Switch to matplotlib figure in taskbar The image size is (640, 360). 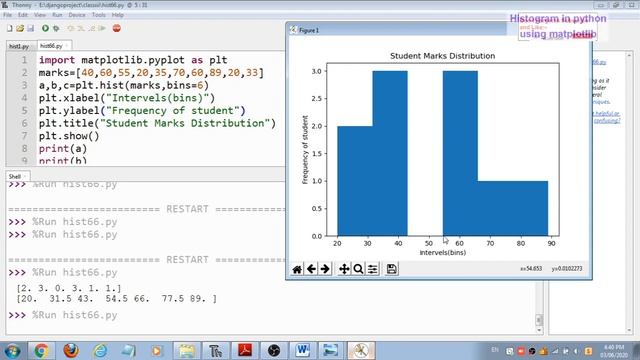pyautogui.click(x=361, y=351)
